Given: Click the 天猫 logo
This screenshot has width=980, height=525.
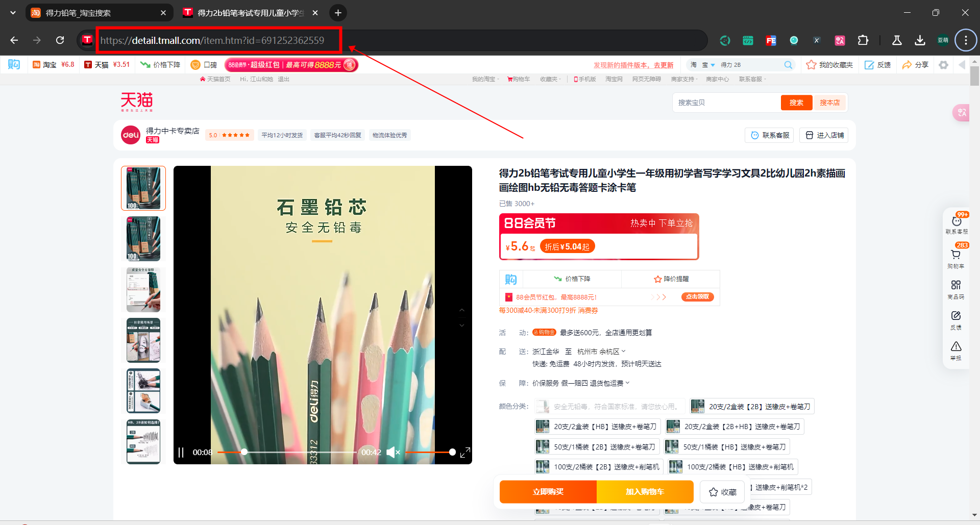Looking at the screenshot, I should coord(137,102).
